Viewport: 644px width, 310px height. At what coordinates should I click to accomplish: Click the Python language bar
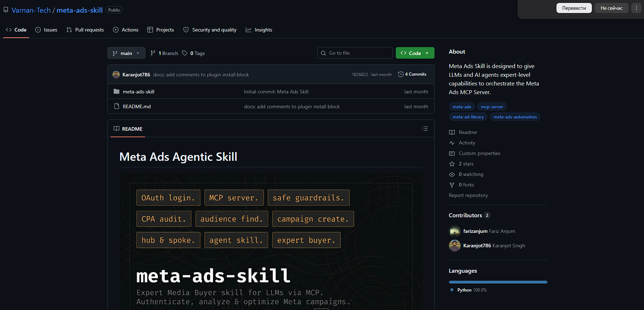pos(498,282)
